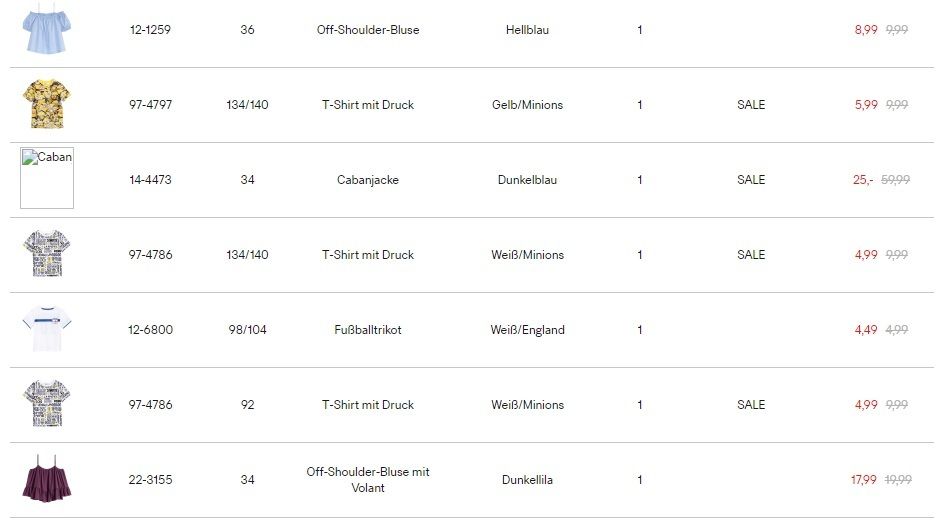
Task: Click the Off-Shoulder-Bluse product name
Action: coord(368,29)
